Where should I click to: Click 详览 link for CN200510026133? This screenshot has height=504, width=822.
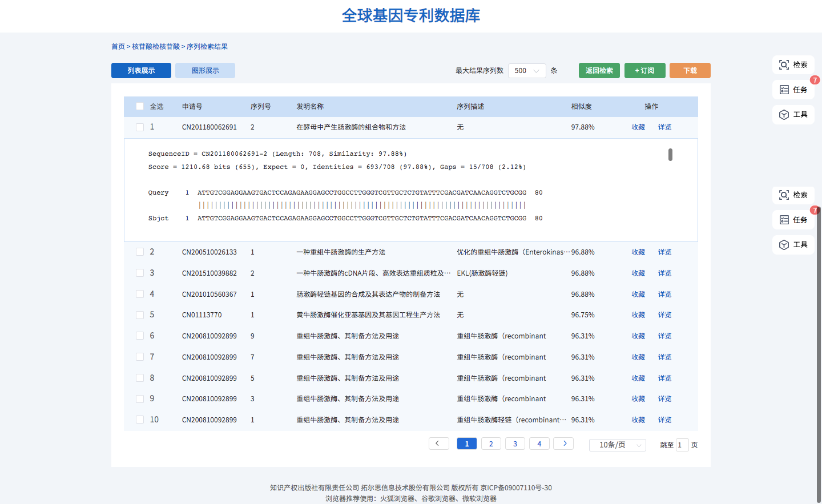pos(664,252)
